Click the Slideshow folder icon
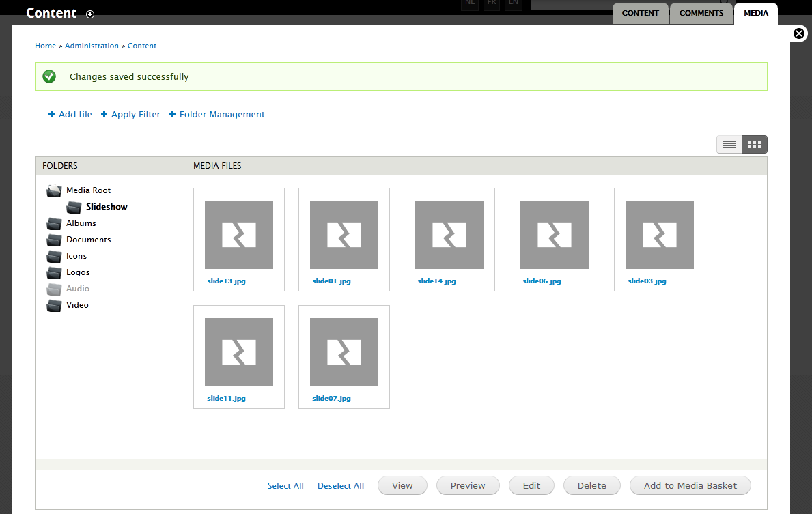Viewport: 812px width, 514px height. (x=74, y=207)
